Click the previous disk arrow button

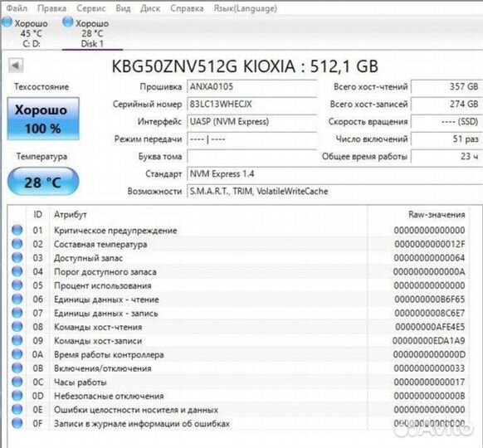(x=16, y=66)
